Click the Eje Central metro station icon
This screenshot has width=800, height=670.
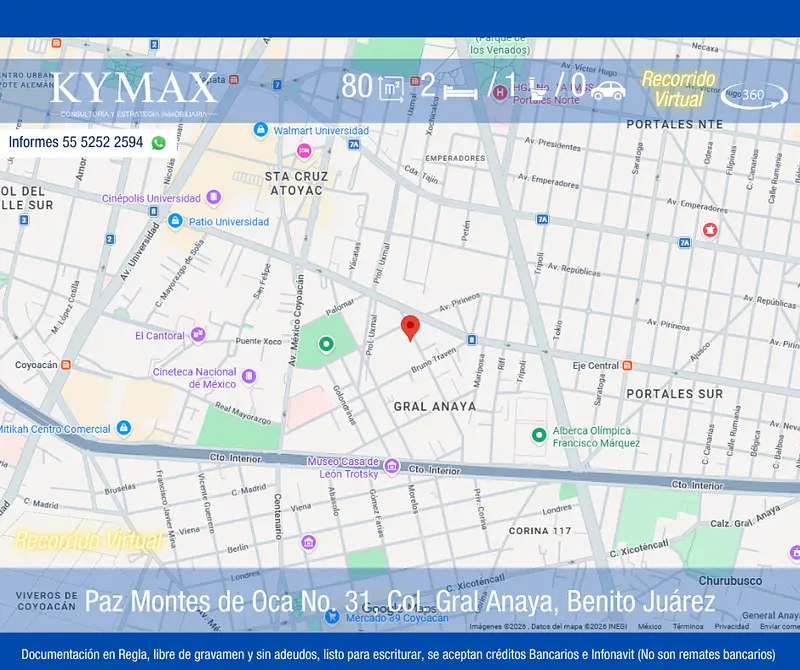628,365
